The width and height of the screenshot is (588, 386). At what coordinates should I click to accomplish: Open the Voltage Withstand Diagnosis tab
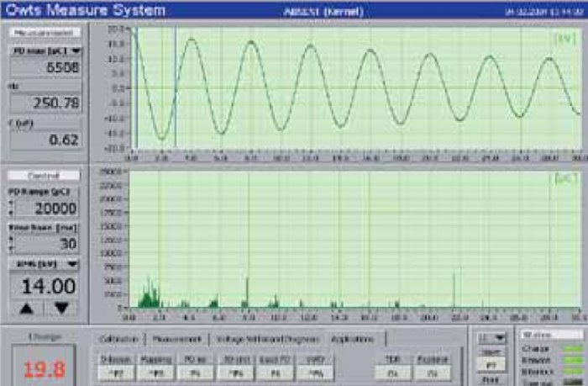point(268,340)
